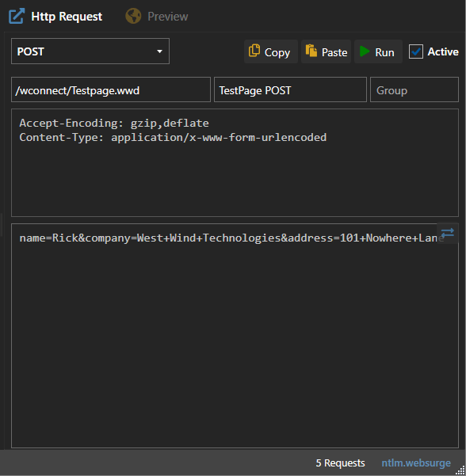Open the POST HTTP method dropdown
The height and width of the screenshot is (476, 466).
(x=90, y=51)
